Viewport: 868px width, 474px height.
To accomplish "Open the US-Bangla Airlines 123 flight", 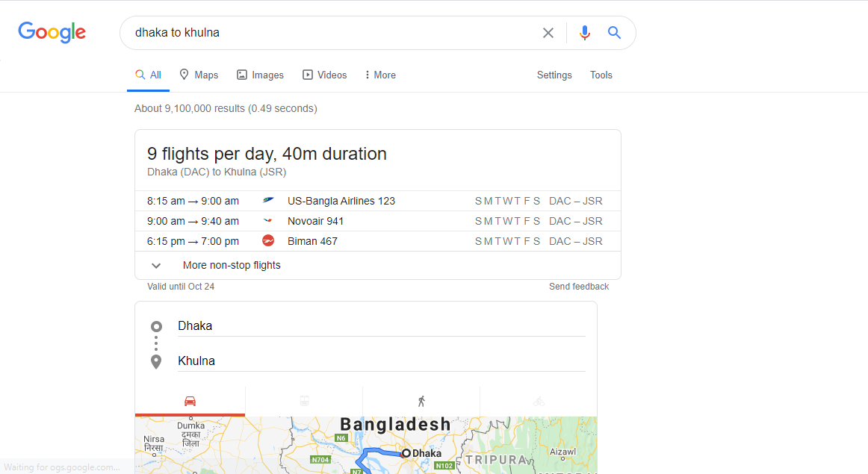I will (x=341, y=201).
